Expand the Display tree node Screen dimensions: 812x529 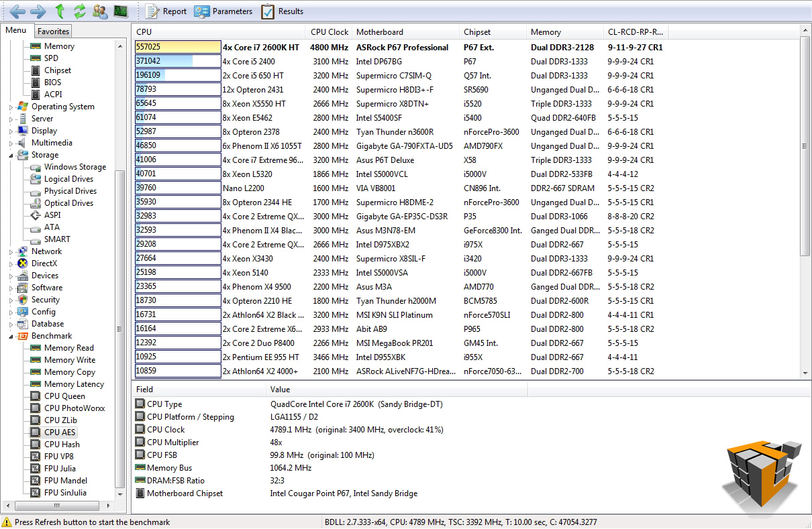click(11, 131)
